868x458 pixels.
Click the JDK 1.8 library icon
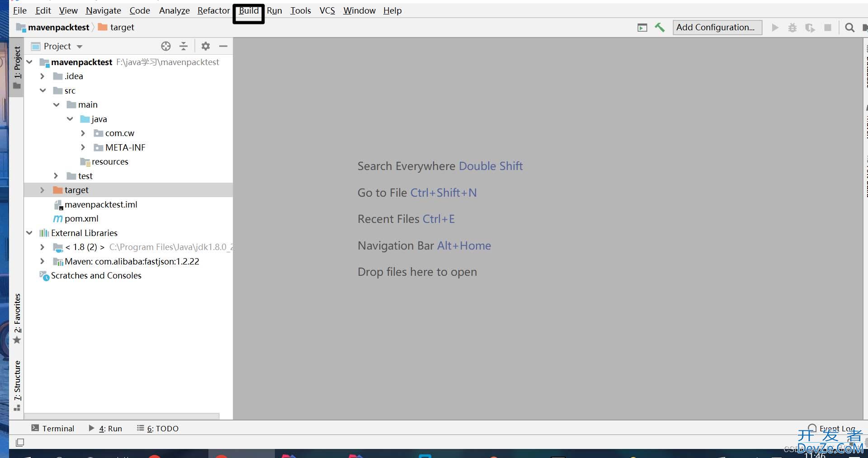click(x=58, y=247)
